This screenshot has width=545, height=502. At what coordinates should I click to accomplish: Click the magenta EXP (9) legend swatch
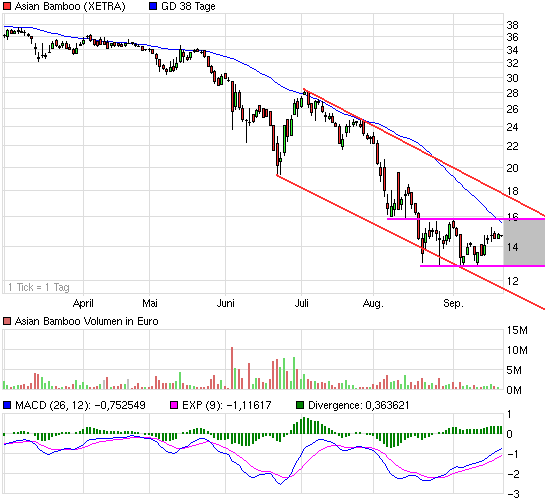pyautogui.click(x=174, y=405)
